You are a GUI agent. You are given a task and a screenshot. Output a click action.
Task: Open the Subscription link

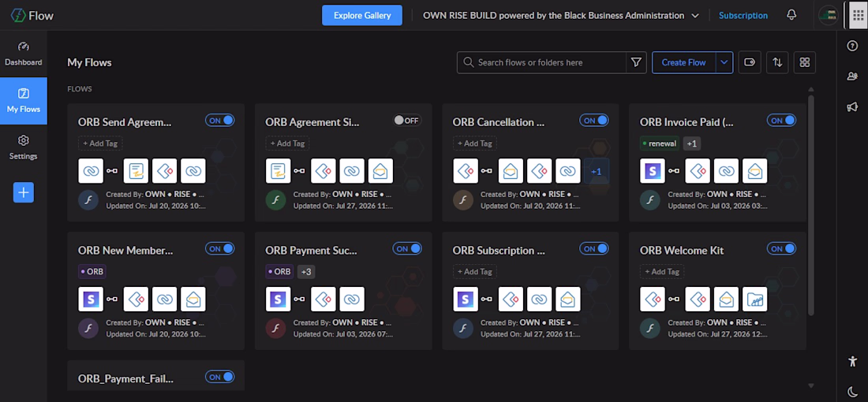tap(743, 16)
